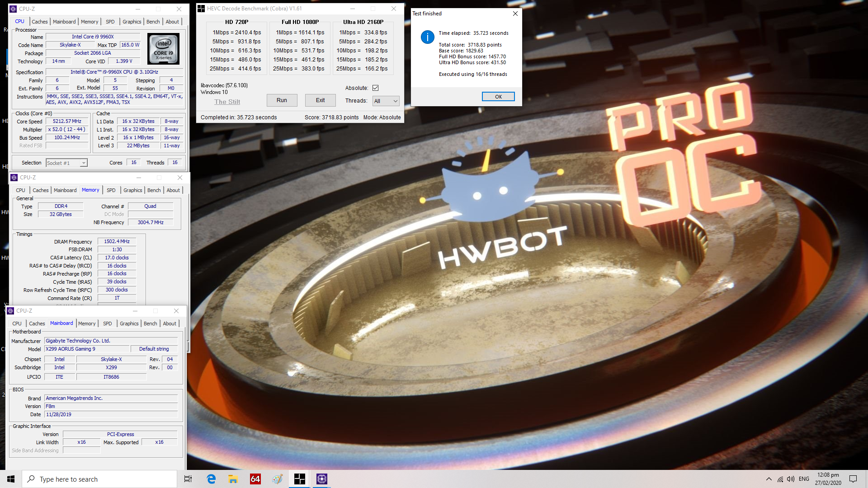The width and height of the screenshot is (868, 488).
Task: Select SPD tab in Memory CPU-Z window
Action: click(x=111, y=190)
